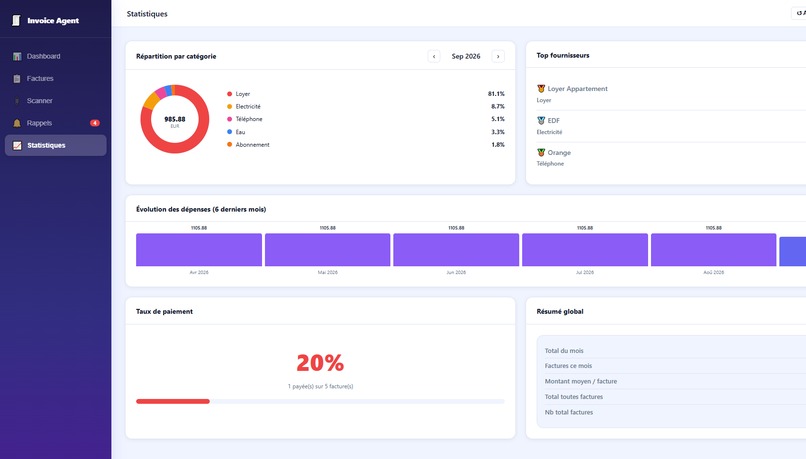This screenshot has width=806, height=459.
Task: Click the Répartition par catégorie heading
Action: [176, 56]
